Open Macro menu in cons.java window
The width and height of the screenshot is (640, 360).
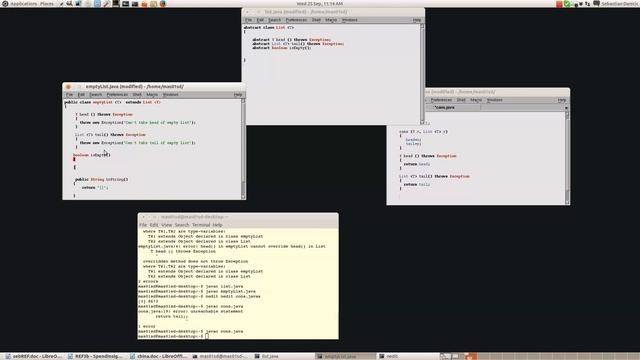point(476,100)
